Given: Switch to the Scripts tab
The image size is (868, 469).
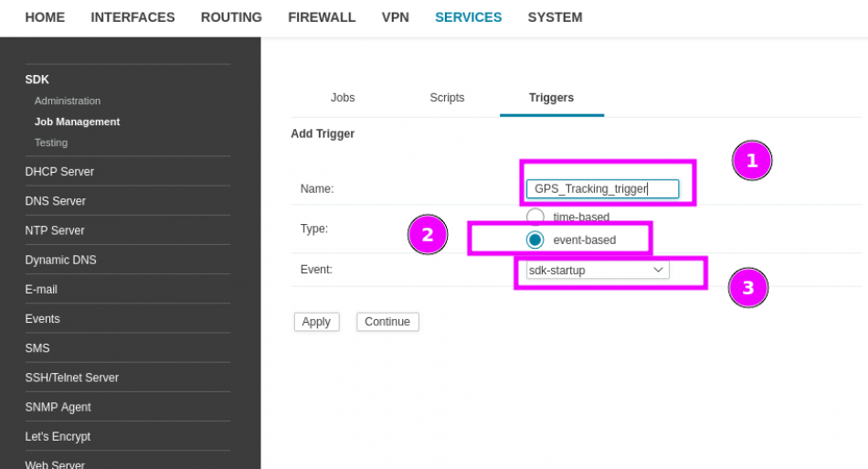Looking at the screenshot, I should [x=447, y=98].
